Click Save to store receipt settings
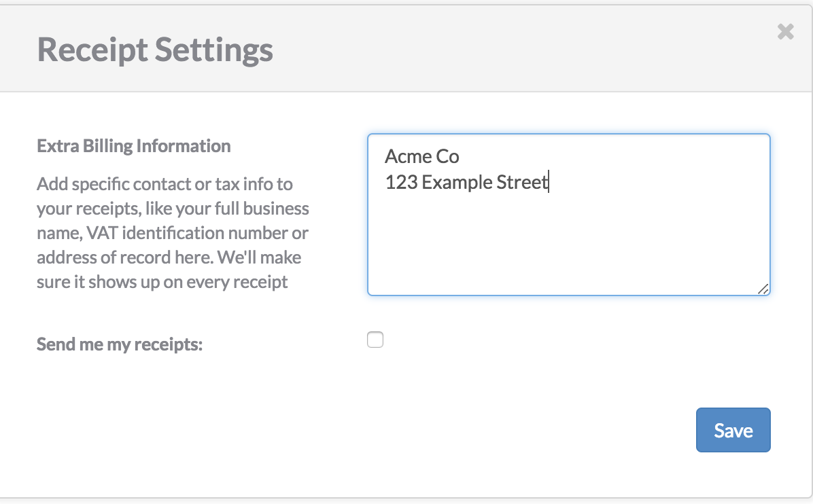813x504 pixels. pyautogui.click(x=733, y=429)
